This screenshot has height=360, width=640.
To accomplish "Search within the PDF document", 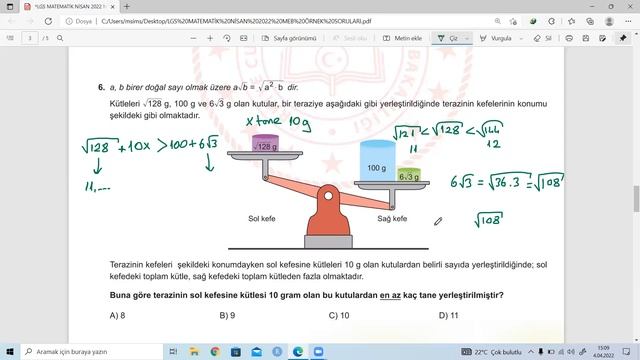I will pos(60,38).
